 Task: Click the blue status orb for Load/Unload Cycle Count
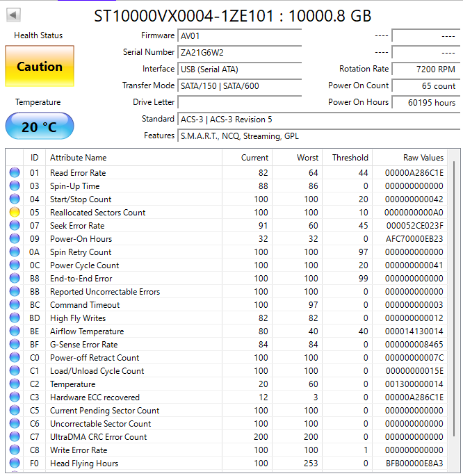pos(15,370)
